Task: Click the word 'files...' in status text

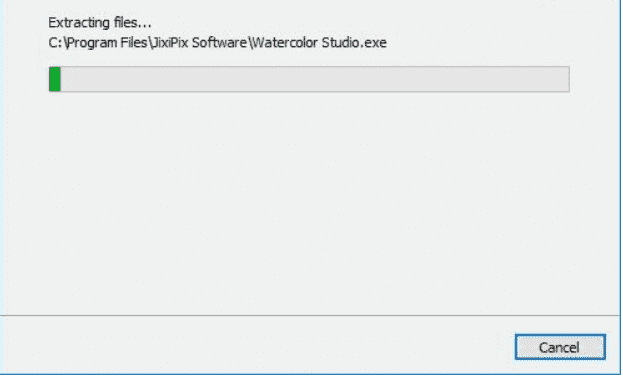Action: coord(133,23)
